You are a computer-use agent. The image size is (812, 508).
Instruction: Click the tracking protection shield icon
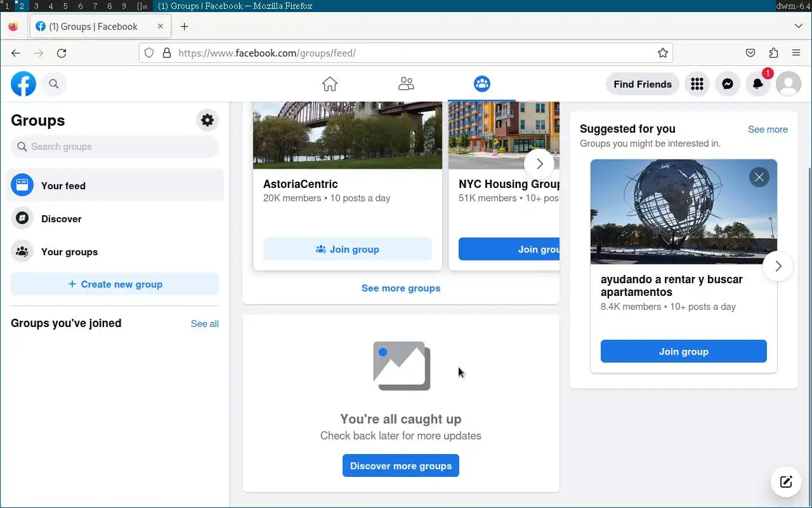[x=149, y=53]
